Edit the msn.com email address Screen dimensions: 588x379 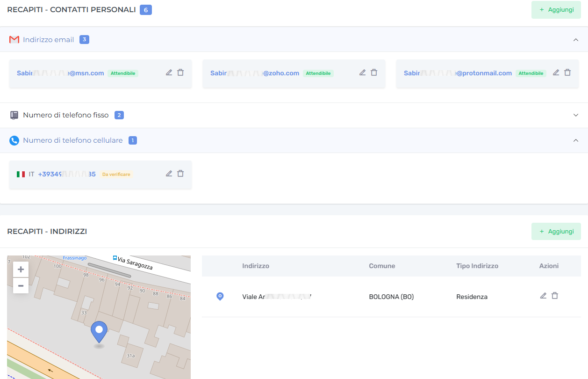click(x=169, y=73)
